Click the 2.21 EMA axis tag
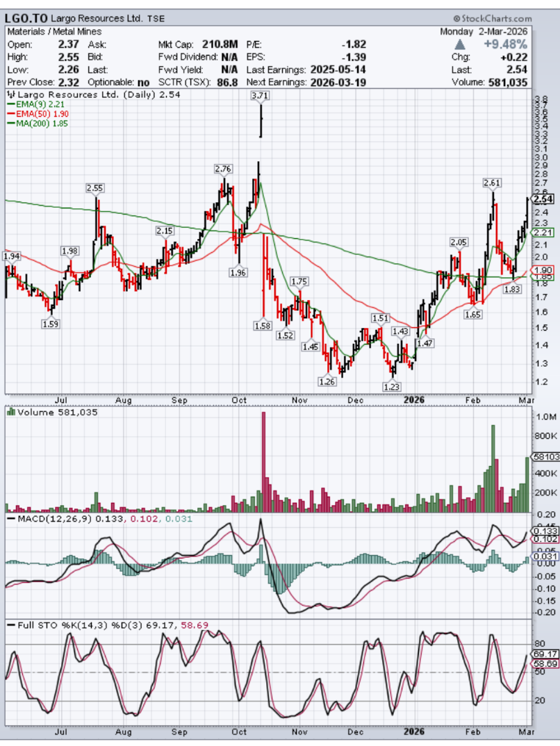The image size is (560, 746). [x=543, y=233]
